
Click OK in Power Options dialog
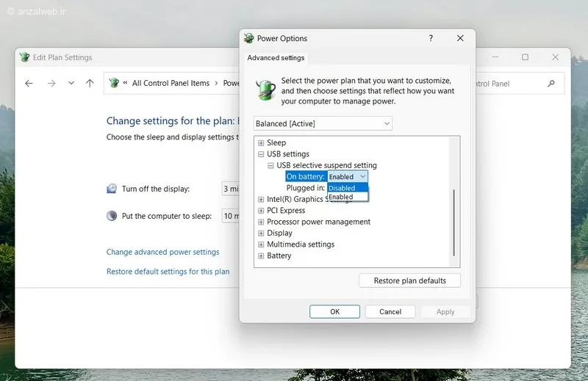334,312
